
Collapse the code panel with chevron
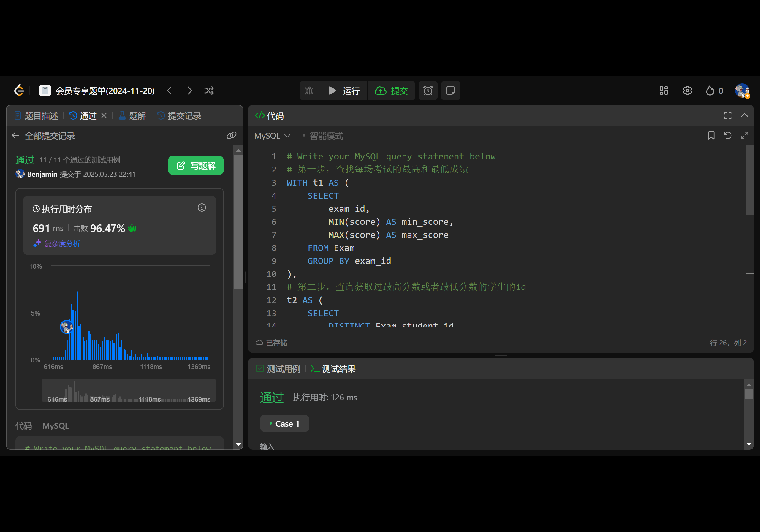(745, 115)
